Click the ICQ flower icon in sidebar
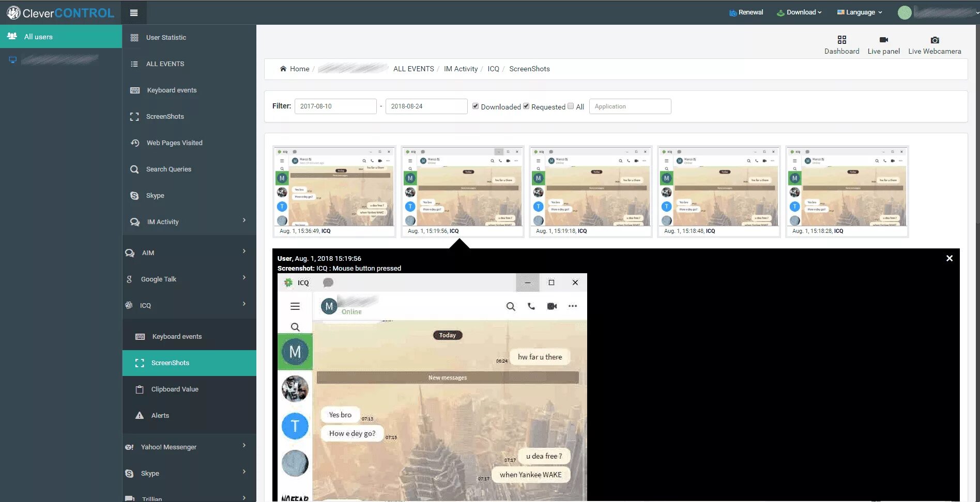Screen dimensions: 980x502 pos(129,306)
